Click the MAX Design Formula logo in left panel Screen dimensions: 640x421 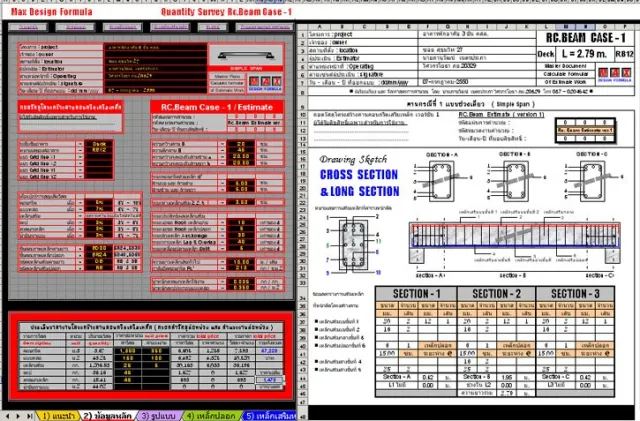pos(265,82)
